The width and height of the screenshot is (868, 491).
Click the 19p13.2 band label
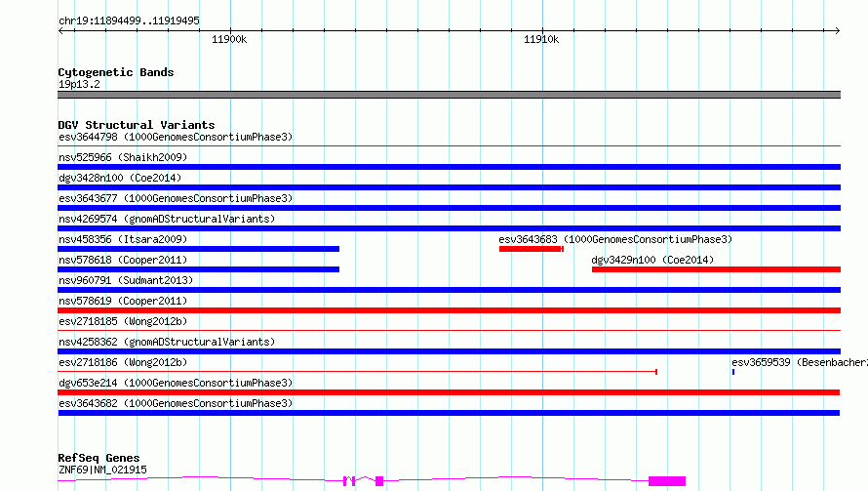[x=79, y=84]
